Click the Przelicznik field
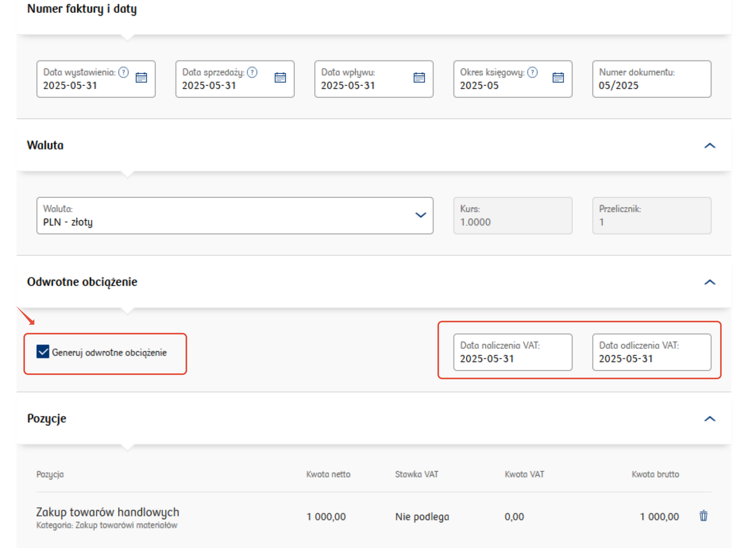The image size is (756, 548). pos(651,216)
